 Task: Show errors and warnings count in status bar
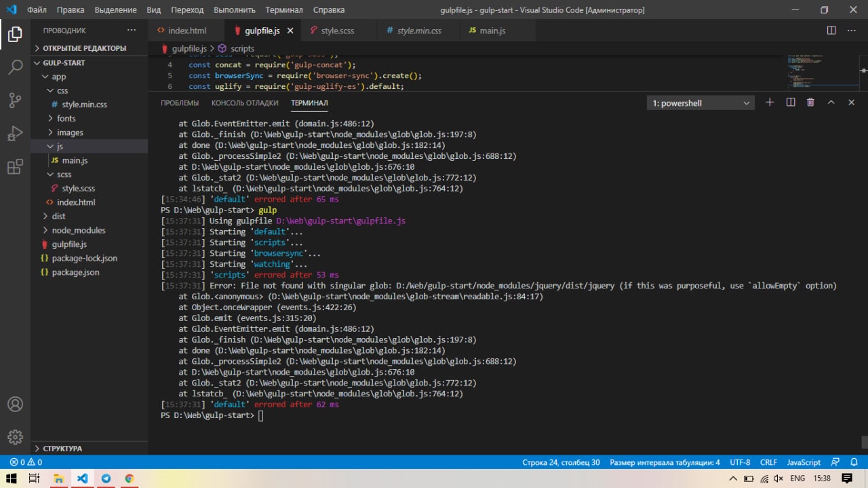pyautogui.click(x=26, y=462)
